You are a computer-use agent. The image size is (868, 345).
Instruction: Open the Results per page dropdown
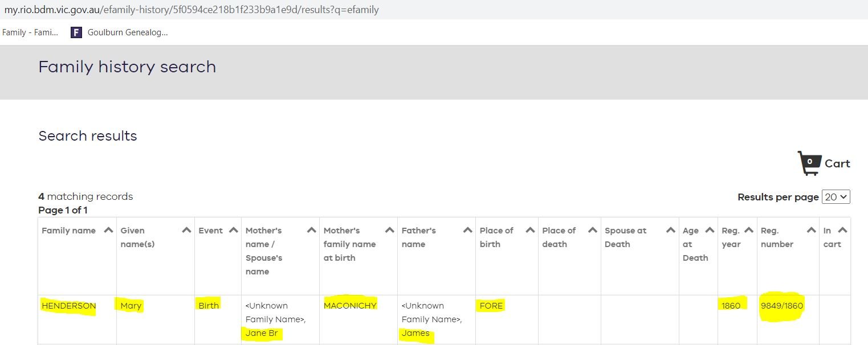pyautogui.click(x=836, y=197)
